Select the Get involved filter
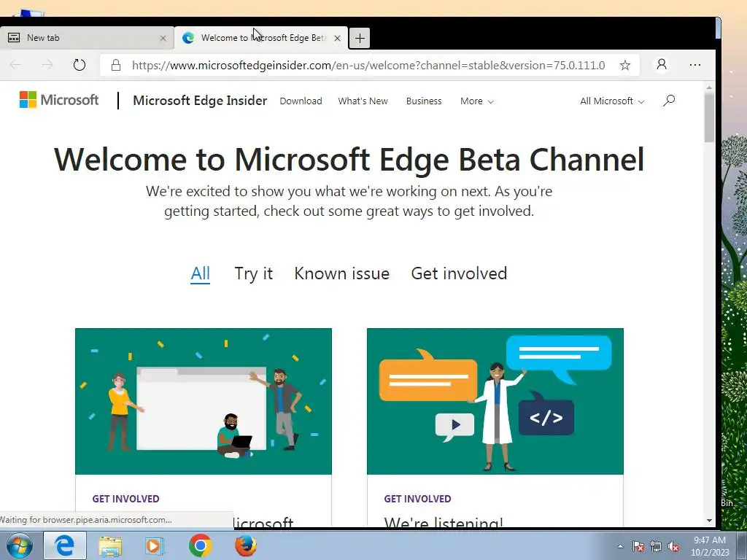The width and height of the screenshot is (747, 560). (459, 274)
